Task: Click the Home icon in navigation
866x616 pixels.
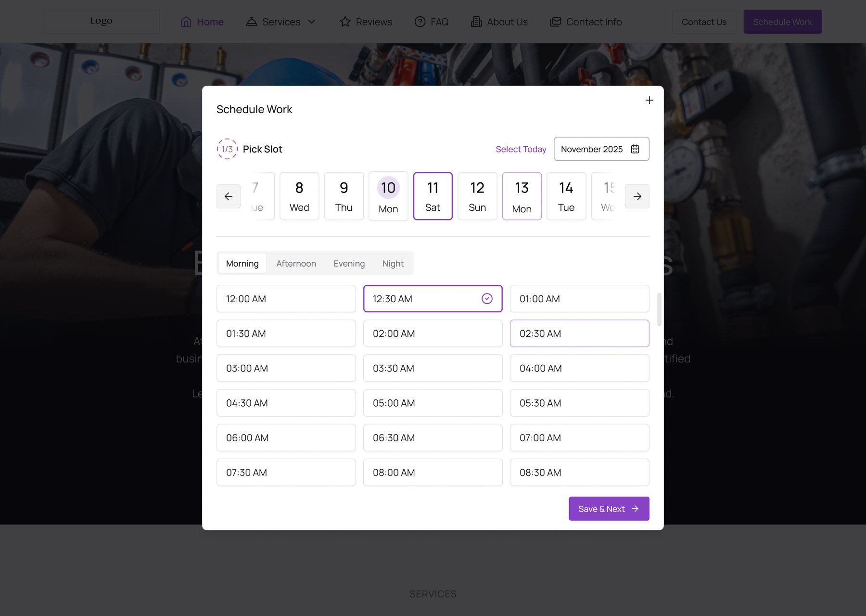Action: (186, 22)
